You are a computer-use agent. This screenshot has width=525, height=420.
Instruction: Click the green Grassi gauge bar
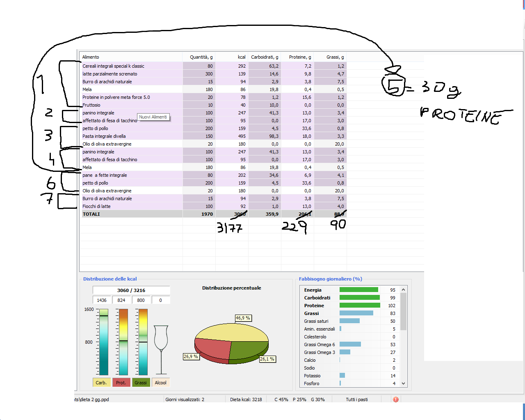[143, 342]
